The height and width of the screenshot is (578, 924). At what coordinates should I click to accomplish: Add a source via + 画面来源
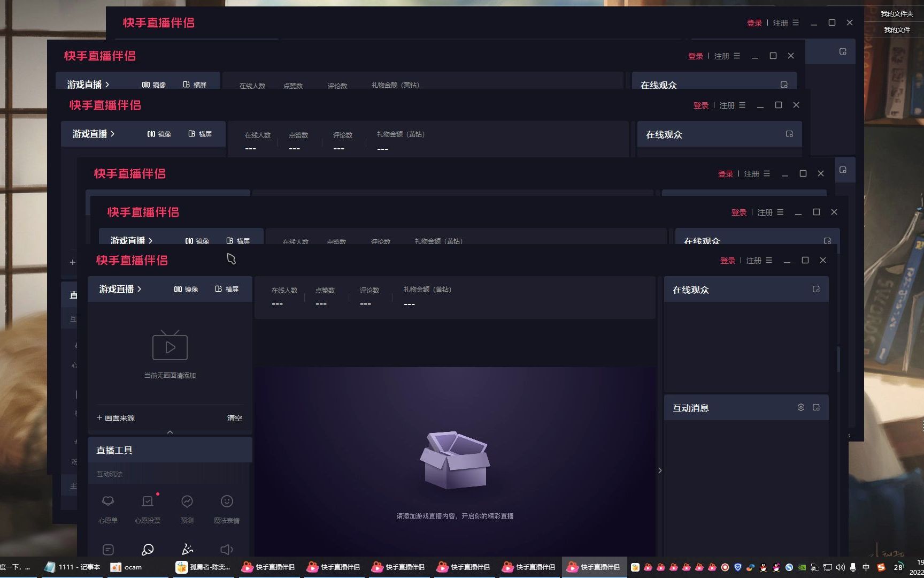click(x=115, y=417)
